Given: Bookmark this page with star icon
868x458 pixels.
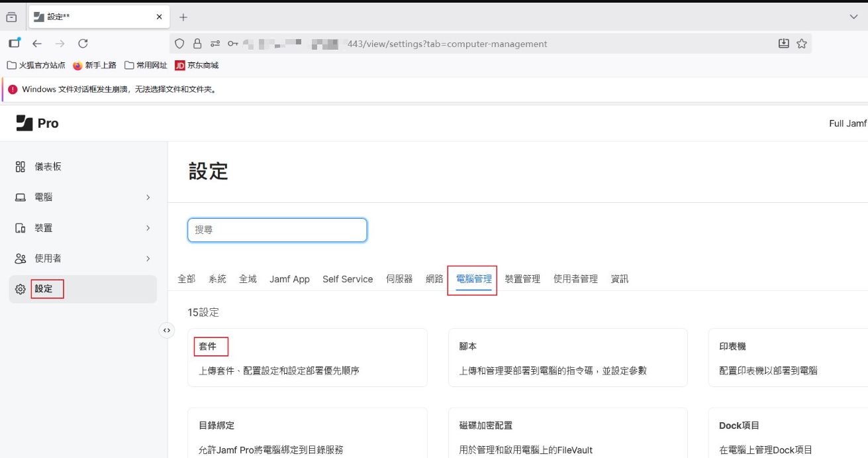Looking at the screenshot, I should [802, 44].
